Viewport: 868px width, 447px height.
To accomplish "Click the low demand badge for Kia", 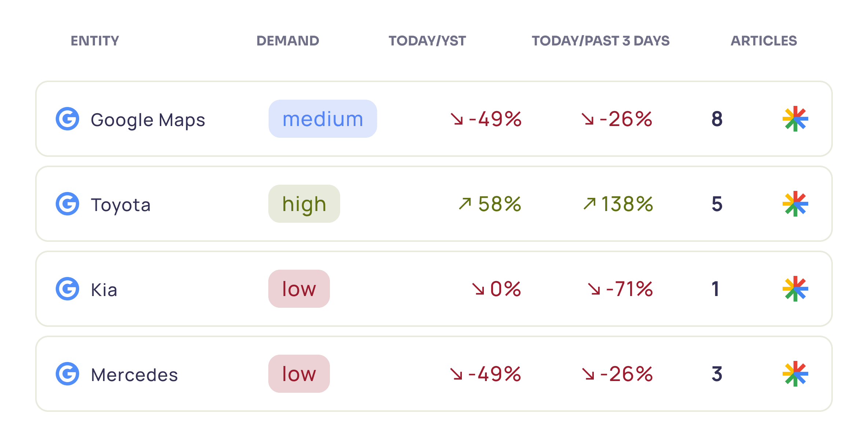I will click(299, 289).
